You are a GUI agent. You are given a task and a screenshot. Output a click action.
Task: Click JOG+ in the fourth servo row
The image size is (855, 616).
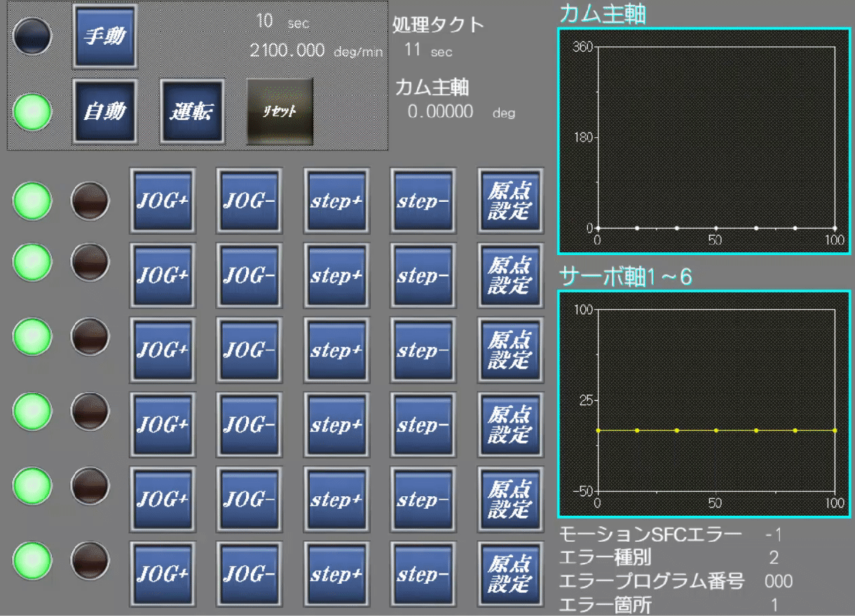coord(163,425)
